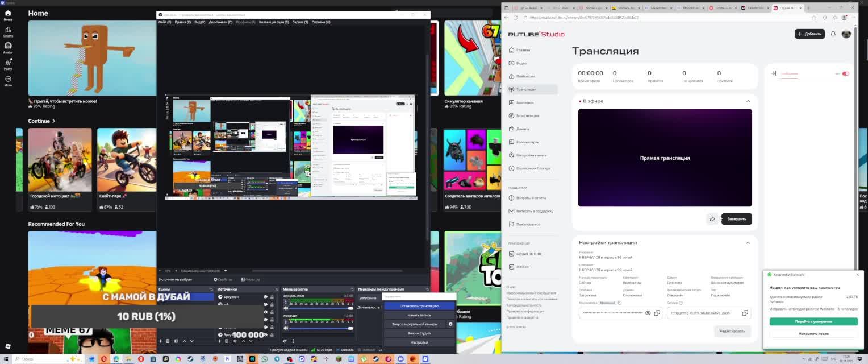This screenshot has width=868, height=364.
Task: Reveal the stream key with eye icon
Action: (x=648, y=313)
